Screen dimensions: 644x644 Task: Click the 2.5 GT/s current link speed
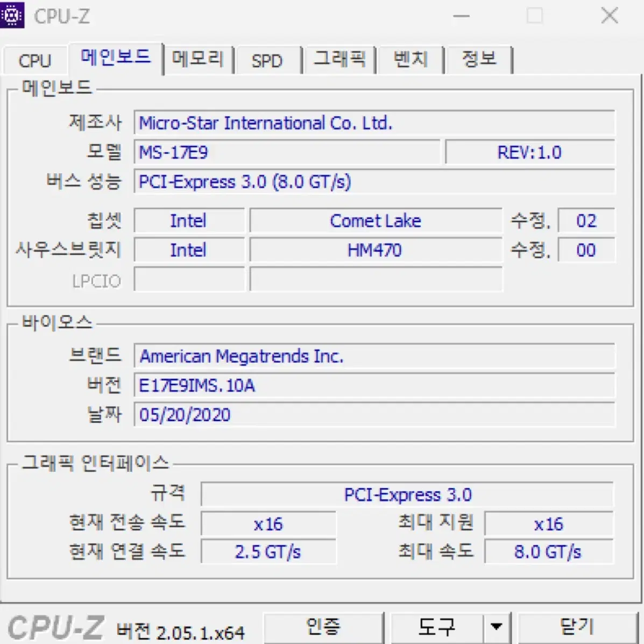tap(268, 552)
